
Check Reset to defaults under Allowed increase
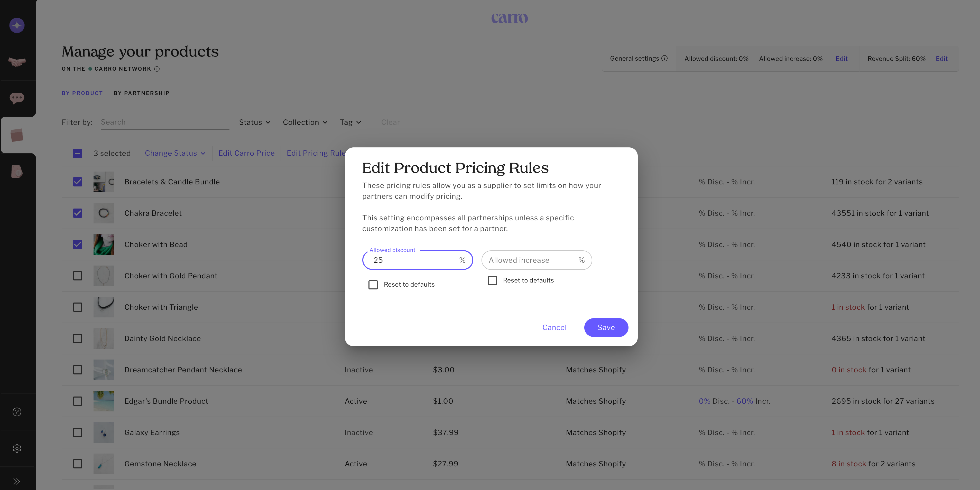(x=492, y=280)
